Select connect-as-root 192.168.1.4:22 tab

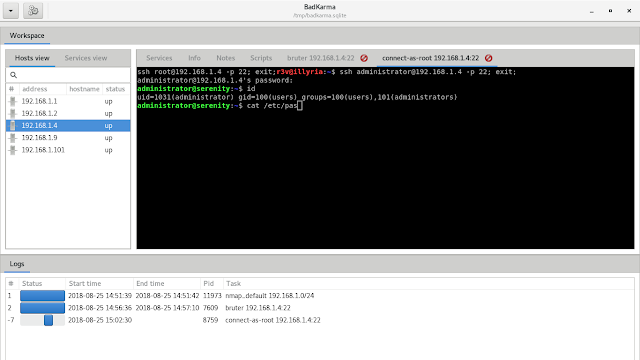coord(430,58)
